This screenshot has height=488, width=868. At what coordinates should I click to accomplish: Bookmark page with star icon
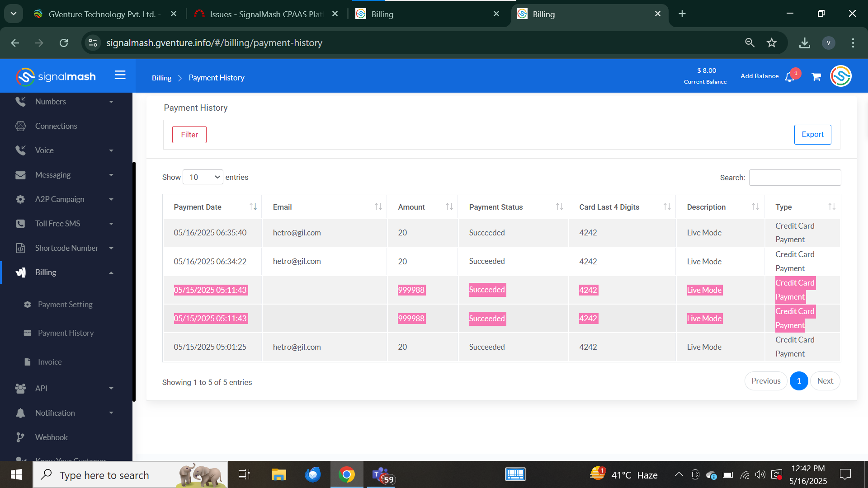pos(772,43)
